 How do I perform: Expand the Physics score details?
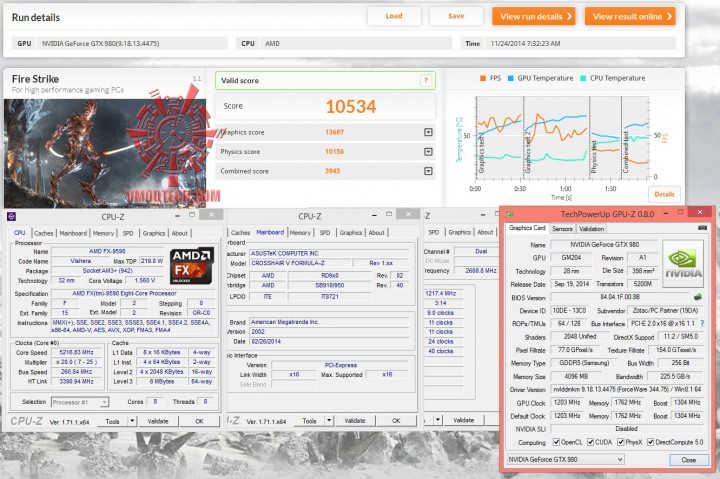(x=428, y=152)
